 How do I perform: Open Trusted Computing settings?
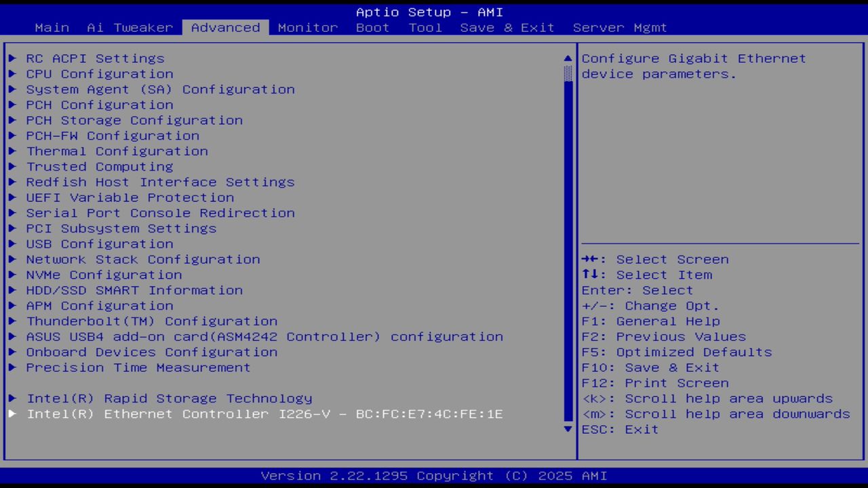99,166
